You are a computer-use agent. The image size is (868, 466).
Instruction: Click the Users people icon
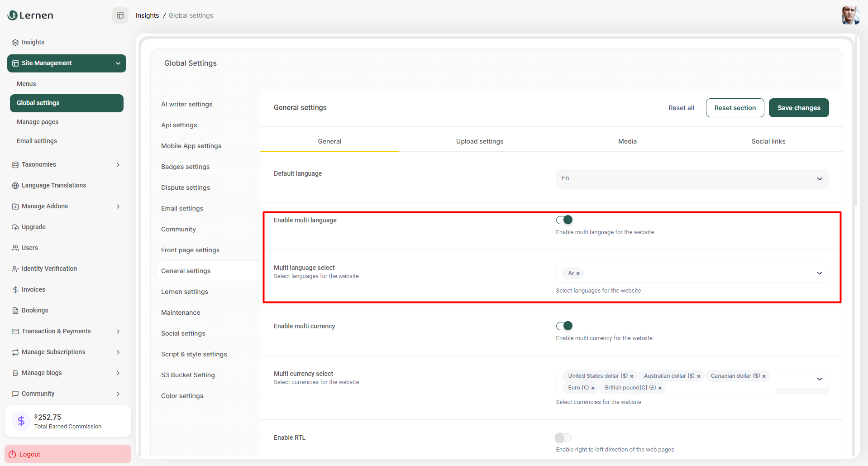15,248
